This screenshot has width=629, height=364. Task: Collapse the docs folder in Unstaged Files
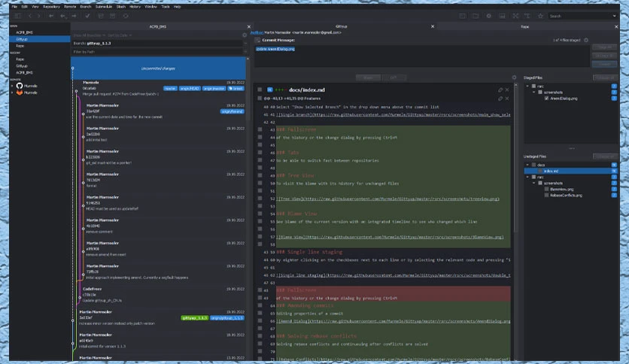tap(527, 165)
